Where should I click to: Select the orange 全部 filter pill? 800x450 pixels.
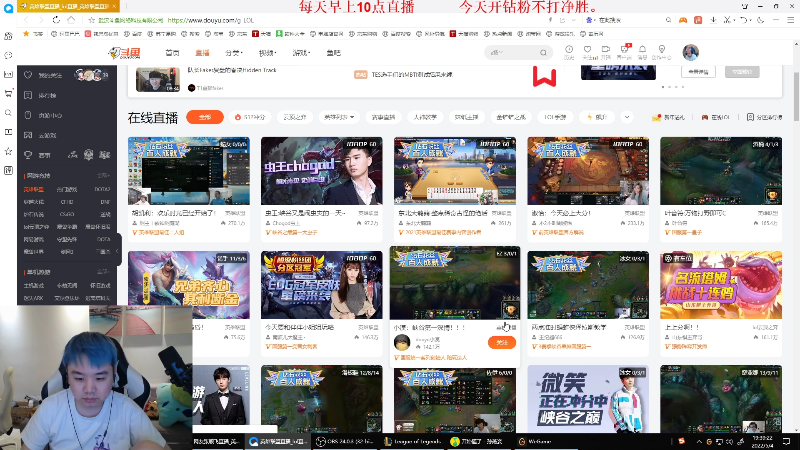tap(205, 117)
